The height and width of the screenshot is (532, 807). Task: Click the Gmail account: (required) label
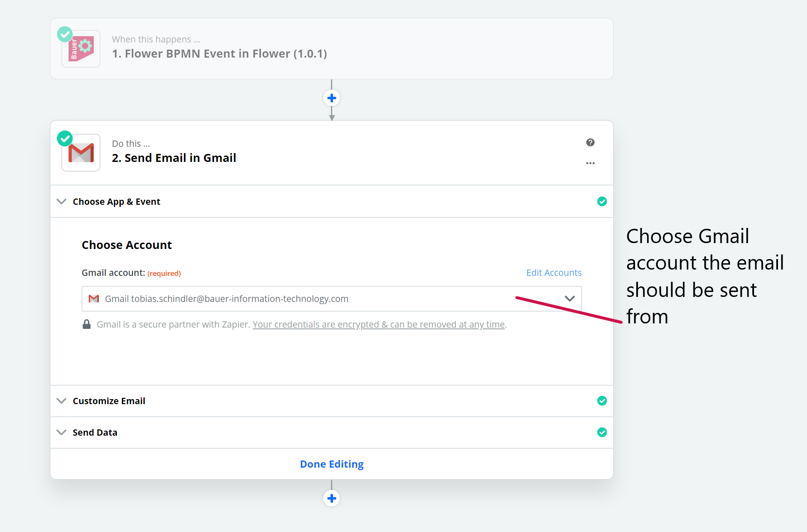coord(131,273)
